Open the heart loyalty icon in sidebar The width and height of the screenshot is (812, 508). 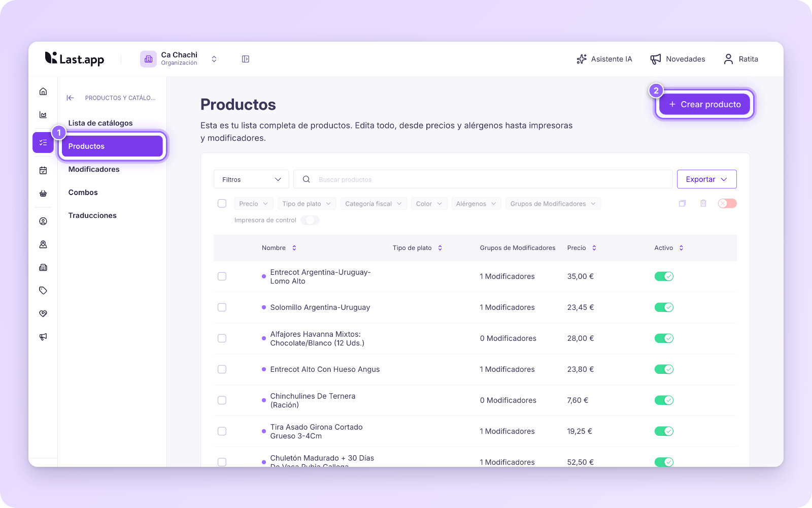43,313
